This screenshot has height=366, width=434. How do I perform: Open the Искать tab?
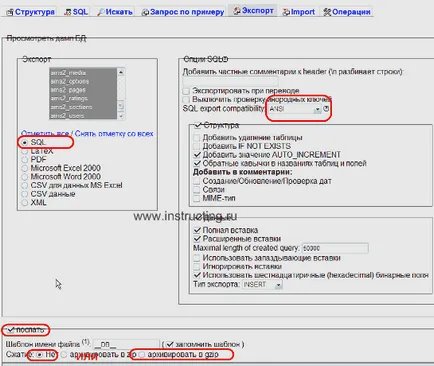[x=115, y=12]
